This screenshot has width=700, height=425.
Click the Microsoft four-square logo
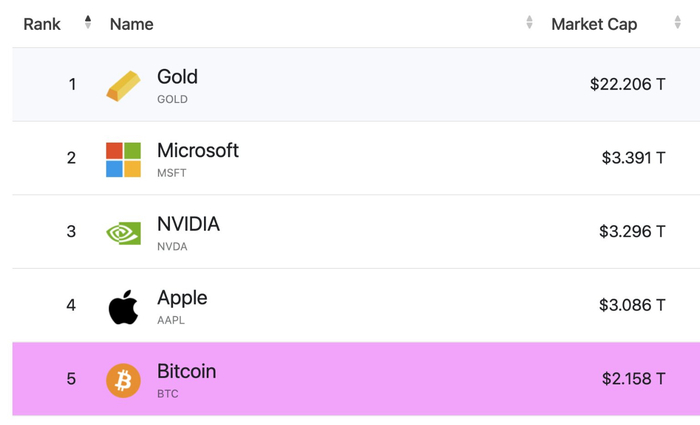click(124, 160)
